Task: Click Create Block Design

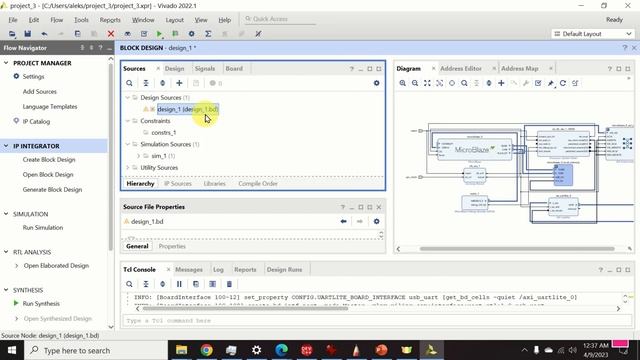Action: (49, 160)
